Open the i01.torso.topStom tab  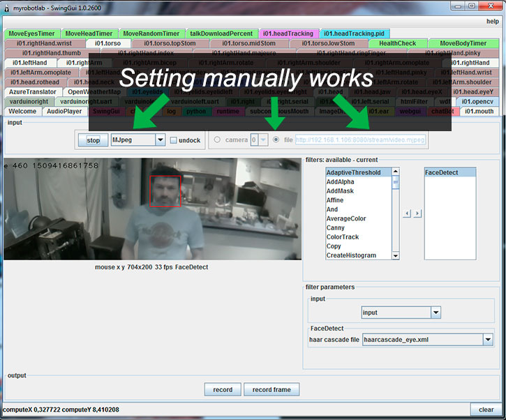click(x=170, y=43)
